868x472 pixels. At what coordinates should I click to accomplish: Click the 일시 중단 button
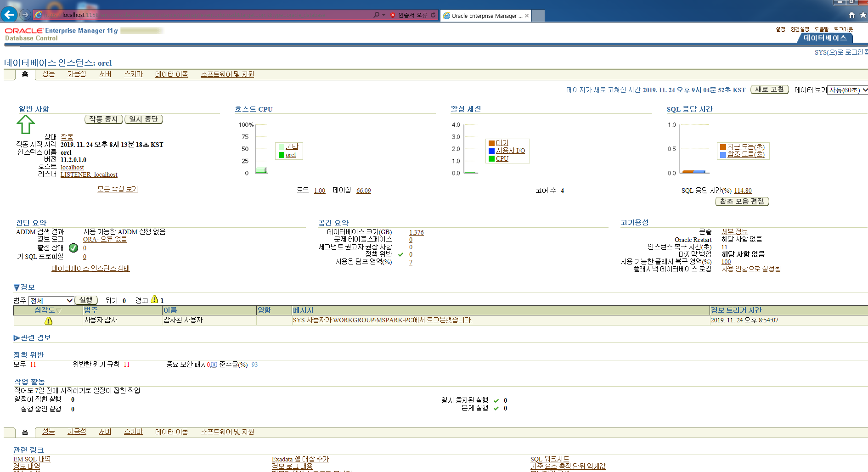click(x=144, y=119)
